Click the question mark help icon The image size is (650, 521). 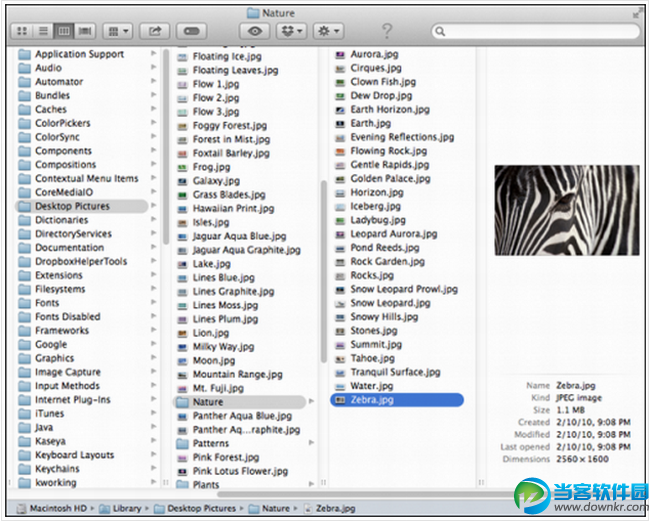click(387, 31)
